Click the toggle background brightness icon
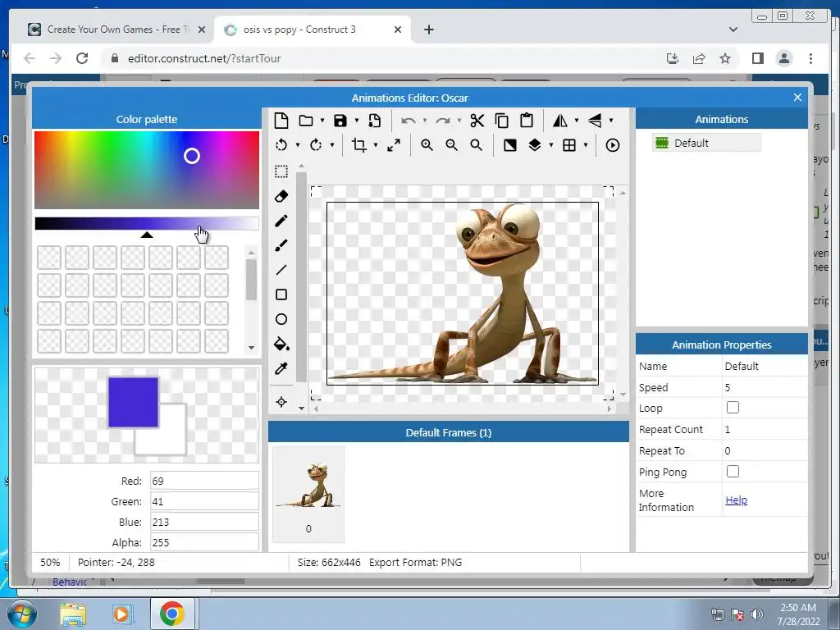 pos(510,145)
